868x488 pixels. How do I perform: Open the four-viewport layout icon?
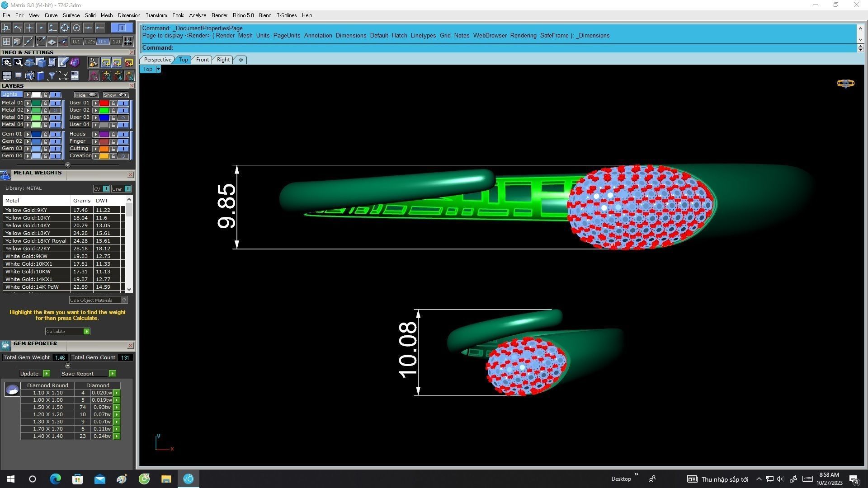pyautogui.click(x=7, y=76)
